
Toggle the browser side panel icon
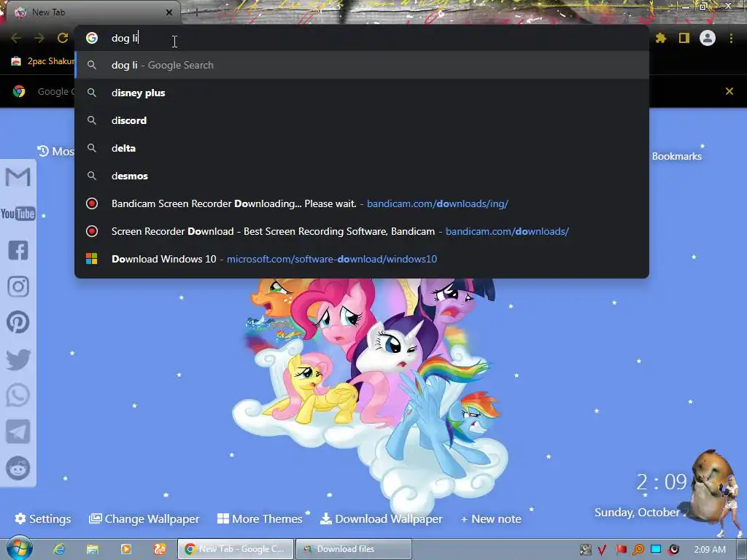[x=684, y=38]
